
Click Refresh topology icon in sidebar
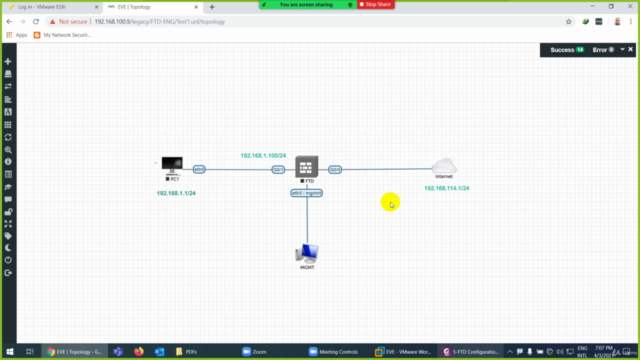point(8,137)
